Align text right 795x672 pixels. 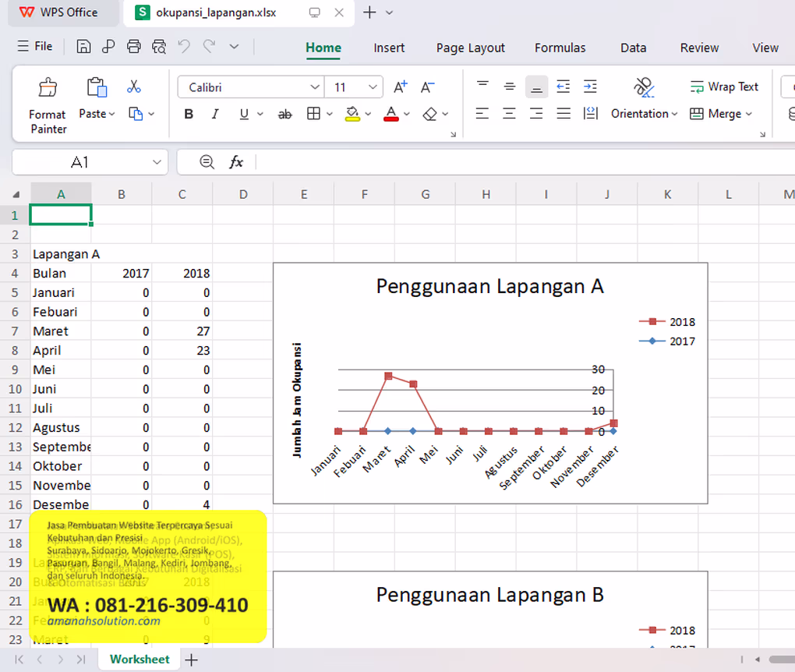pyautogui.click(x=536, y=113)
